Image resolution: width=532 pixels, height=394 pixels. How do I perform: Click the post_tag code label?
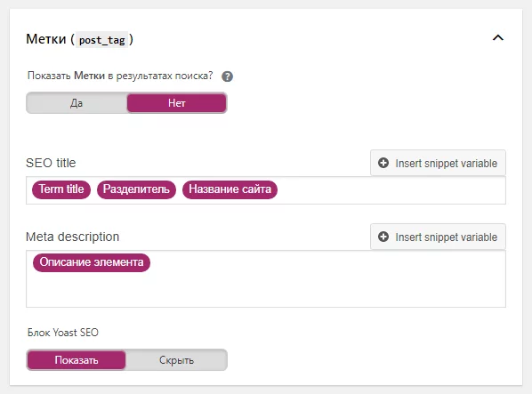[x=101, y=40]
